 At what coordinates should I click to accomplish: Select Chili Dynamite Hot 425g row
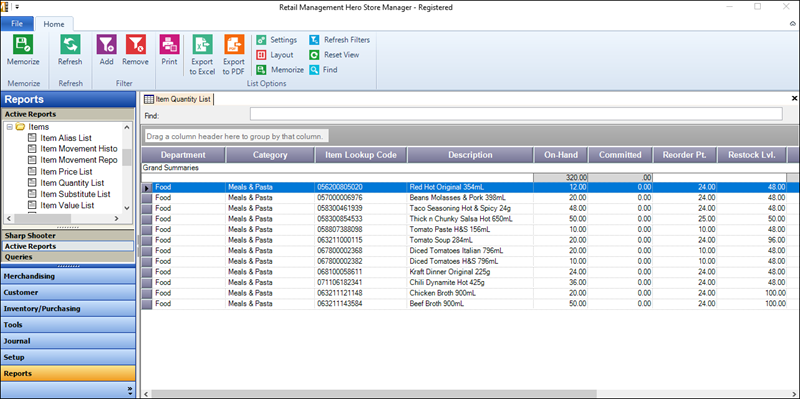pos(470,283)
